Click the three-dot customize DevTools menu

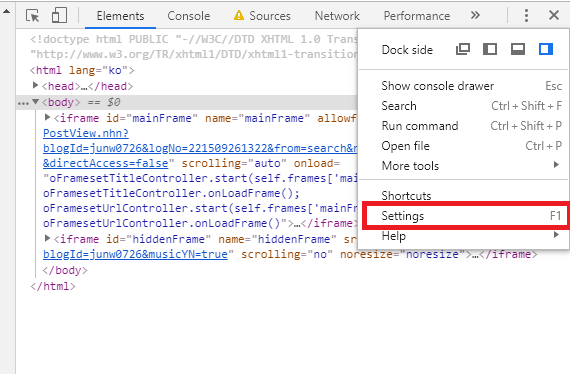pos(526,15)
